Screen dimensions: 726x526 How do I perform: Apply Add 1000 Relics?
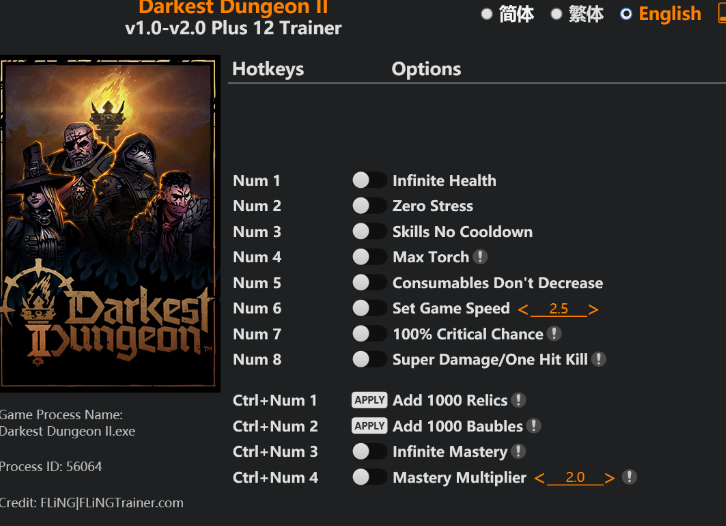coord(369,400)
